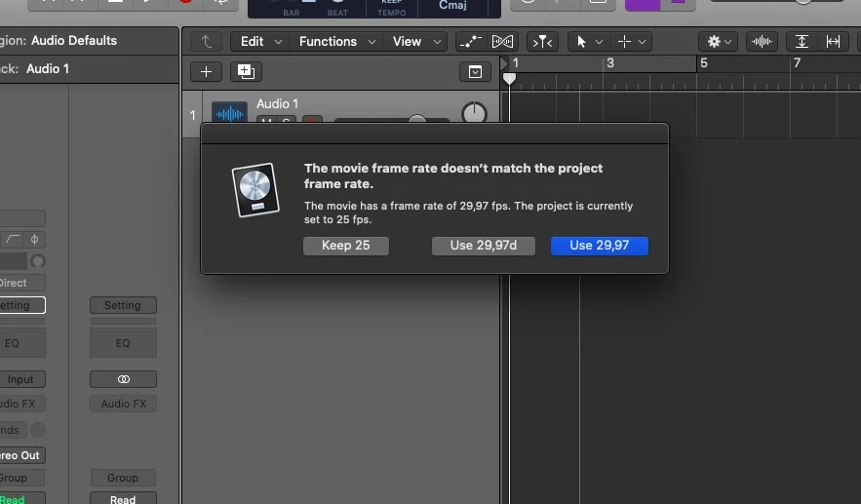The image size is (861, 504).
Task: Click the Horizontal Auto Zoom icon
Action: coord(833,42)
